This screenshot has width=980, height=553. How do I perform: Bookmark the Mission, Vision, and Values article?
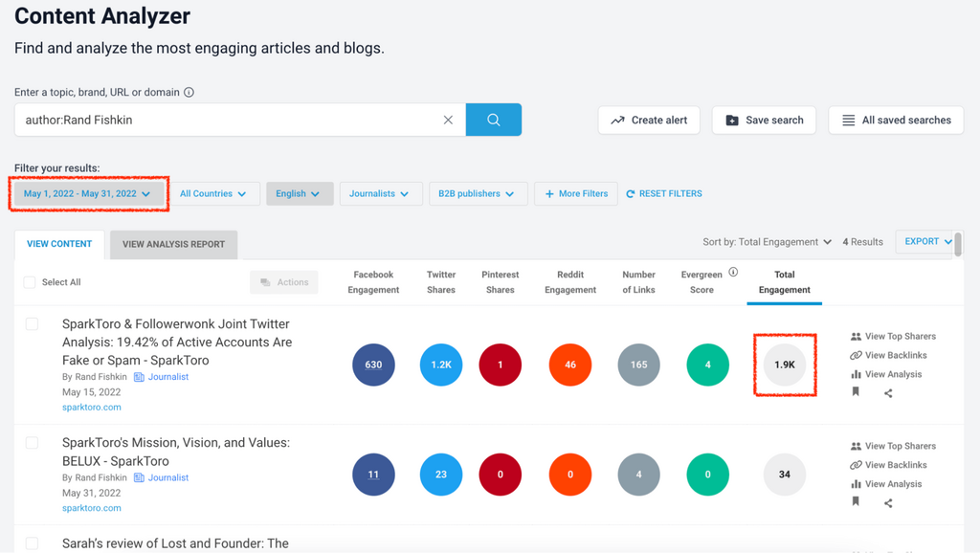(856, 502)
